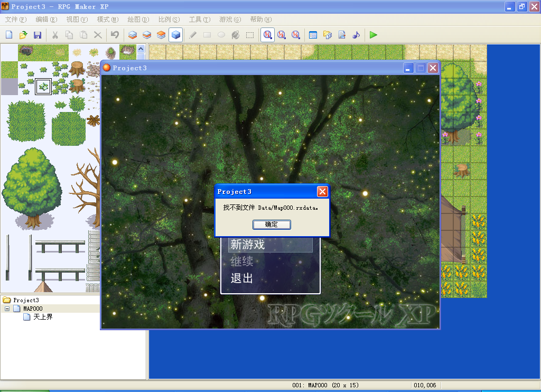Click the Cut scissors icon in the toolbar

[x=55, y=35]
